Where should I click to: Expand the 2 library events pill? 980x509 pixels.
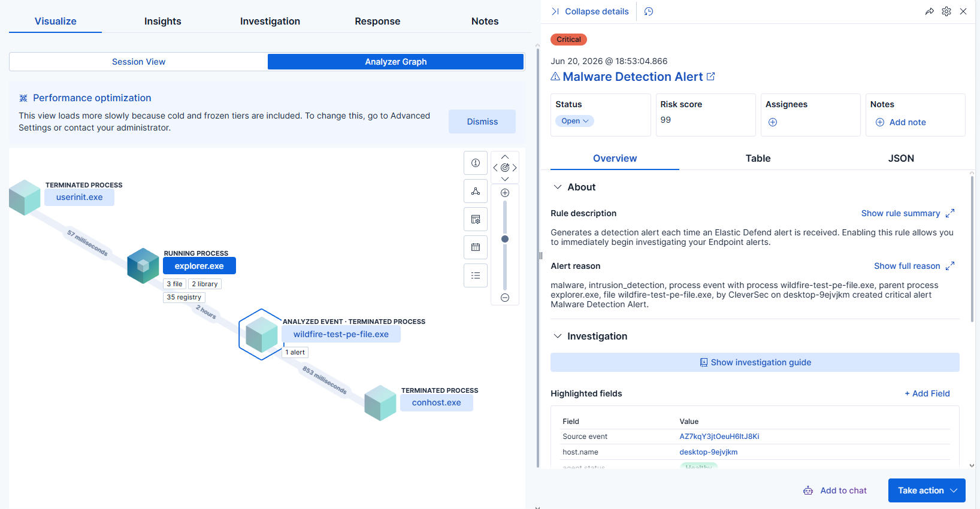tap(205, 284)
